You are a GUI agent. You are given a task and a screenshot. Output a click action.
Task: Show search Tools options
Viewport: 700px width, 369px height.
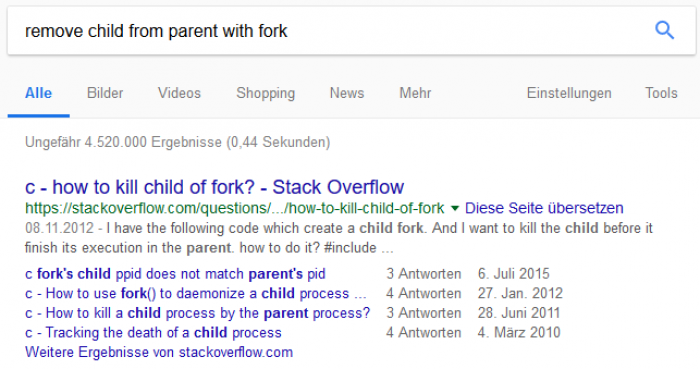[x=661, y=93]
